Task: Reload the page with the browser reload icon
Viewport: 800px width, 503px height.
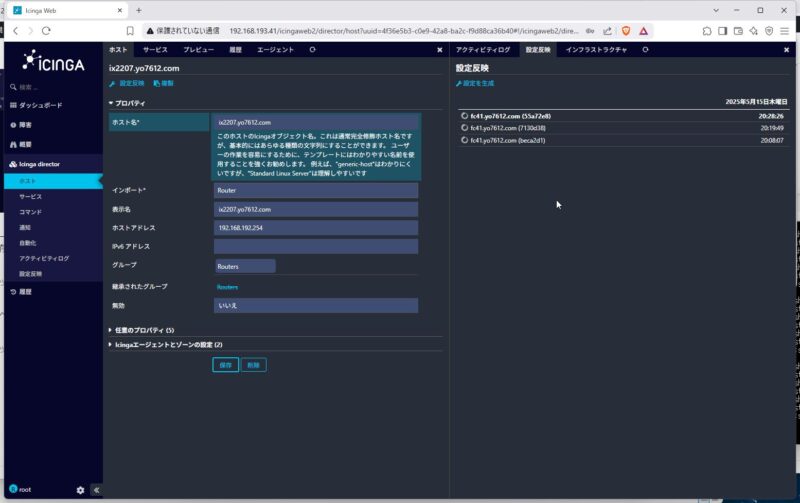Action: point(46,31)
